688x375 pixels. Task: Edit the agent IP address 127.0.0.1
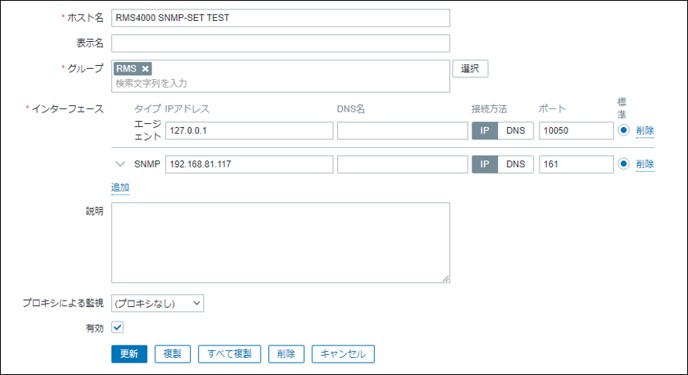click(249, 131)
